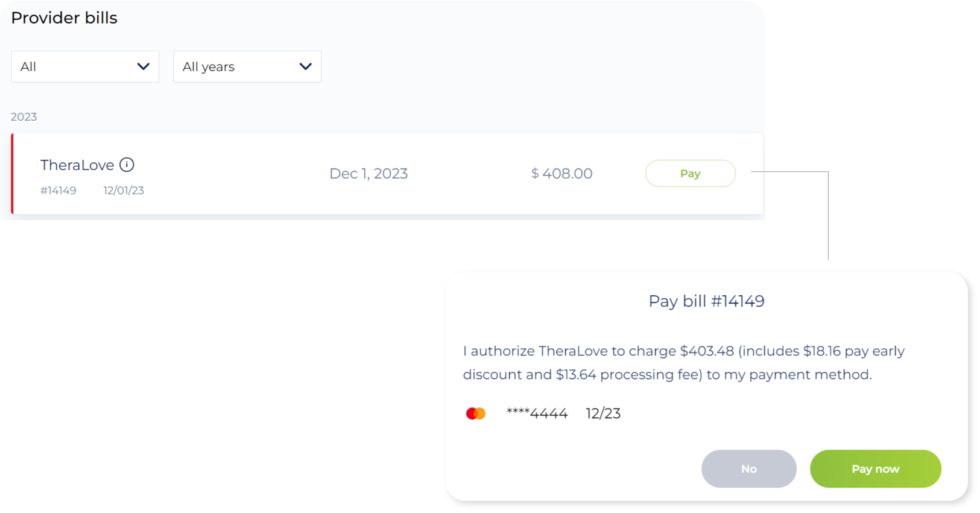Select the card ending in 4444
Viewport: 980px width, 513px height.
(x=537, y=413)
